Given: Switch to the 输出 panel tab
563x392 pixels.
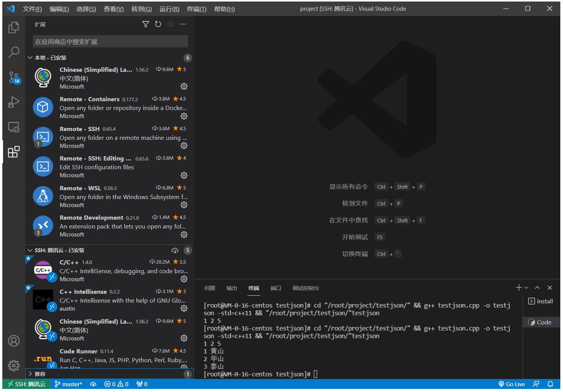Looking at the screenshot, I should click(x=232, y=288).
